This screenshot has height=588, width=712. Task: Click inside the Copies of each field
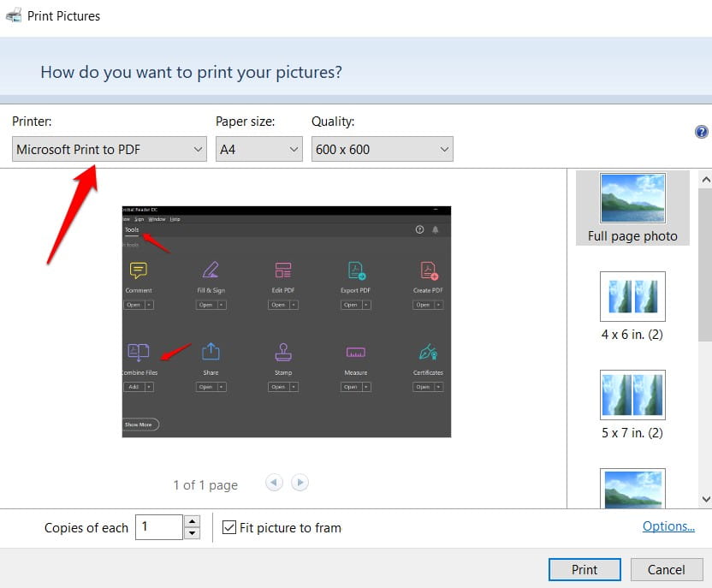click(158, 527)
